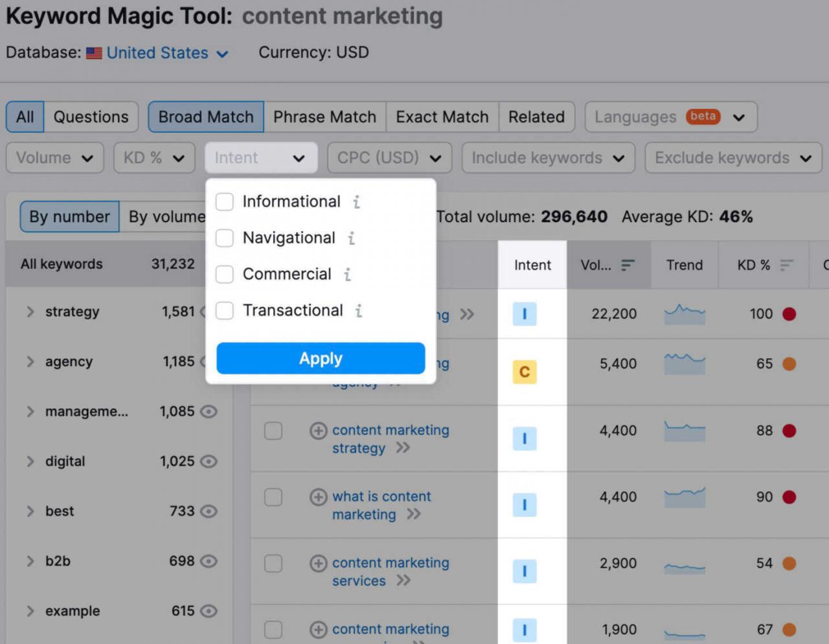The width and height of the screenshot is (829, 644).
Task: Check the Commercial intent checkbox
Action: (x=224, y=274)
